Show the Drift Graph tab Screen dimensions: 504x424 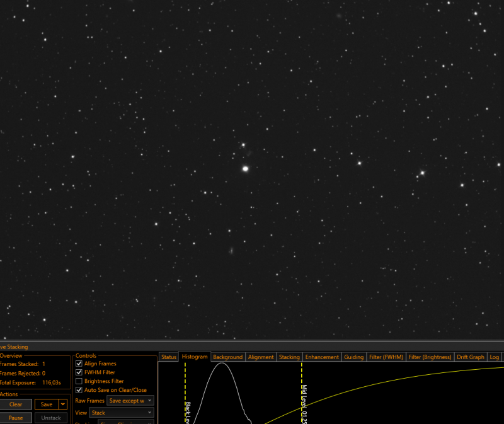(x=470, y=357)
